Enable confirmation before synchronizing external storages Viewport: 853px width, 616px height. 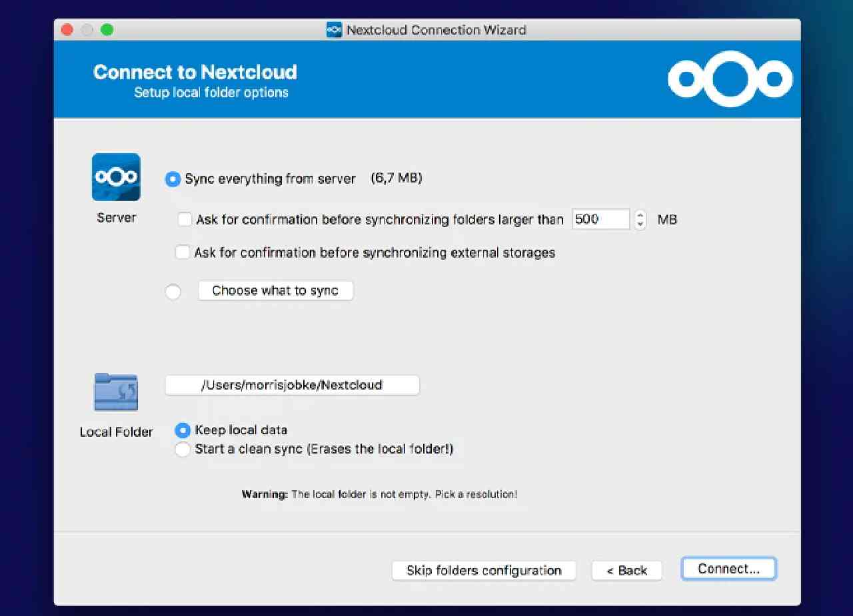point(182,252)
